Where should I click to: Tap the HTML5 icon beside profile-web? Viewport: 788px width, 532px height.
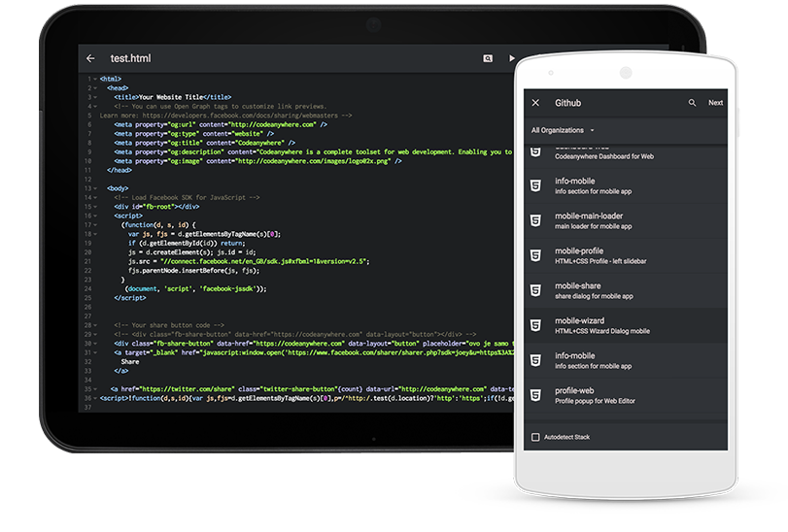point(535,395)
